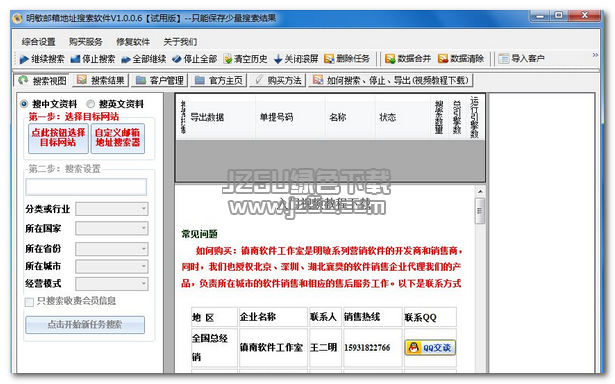Click the QQ交谈 button
Viewport: 615px width, 384px height.
point(430,348)
